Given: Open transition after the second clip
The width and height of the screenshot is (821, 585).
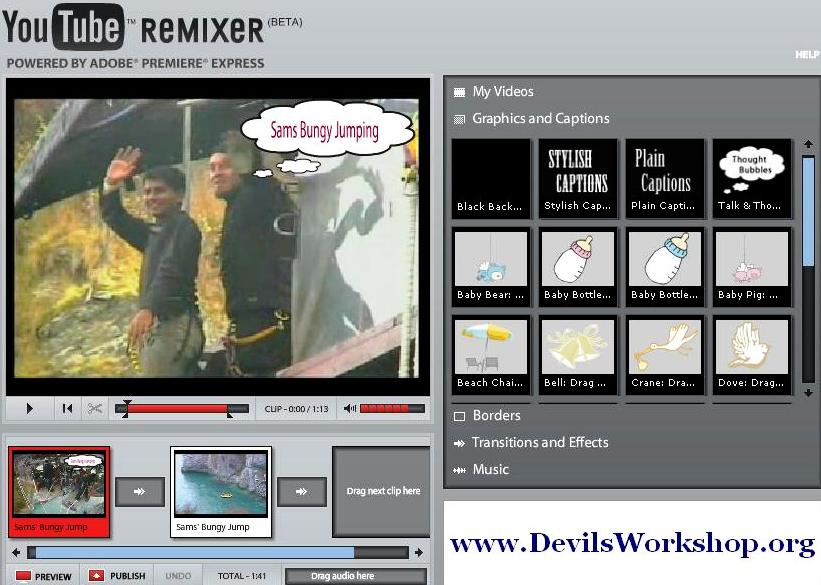Looking at the screenshot, I should click(x=302, y=492).
